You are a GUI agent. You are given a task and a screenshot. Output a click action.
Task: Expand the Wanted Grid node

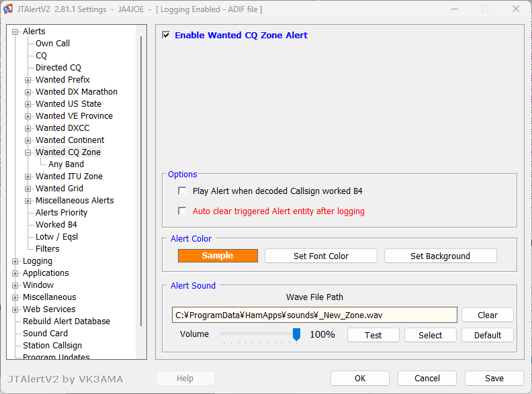[x=28, y=189]
